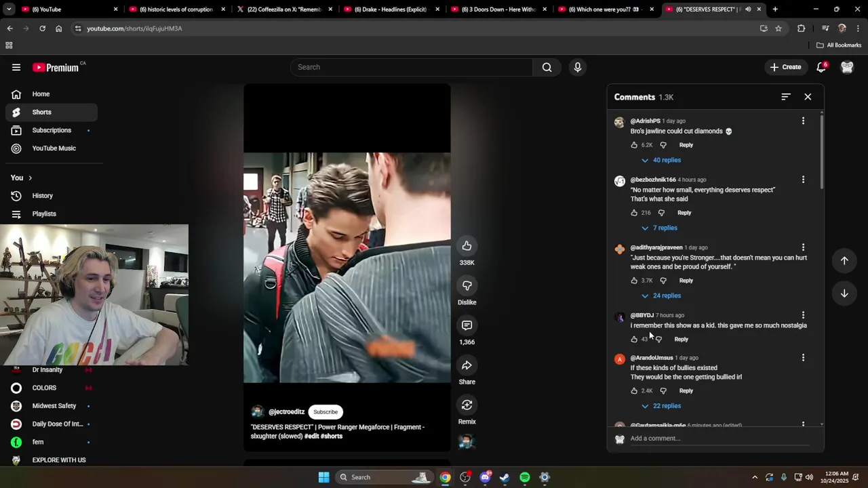Viewport: 868px width, 488px height.
Task: Open the notifications bell
Action: [821, 67]
